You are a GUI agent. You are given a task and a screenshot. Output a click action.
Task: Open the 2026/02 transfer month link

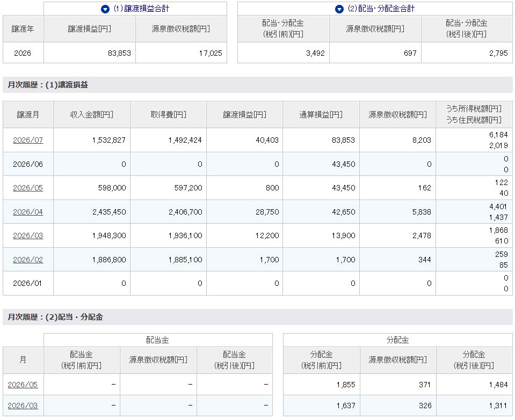point(28,260)
